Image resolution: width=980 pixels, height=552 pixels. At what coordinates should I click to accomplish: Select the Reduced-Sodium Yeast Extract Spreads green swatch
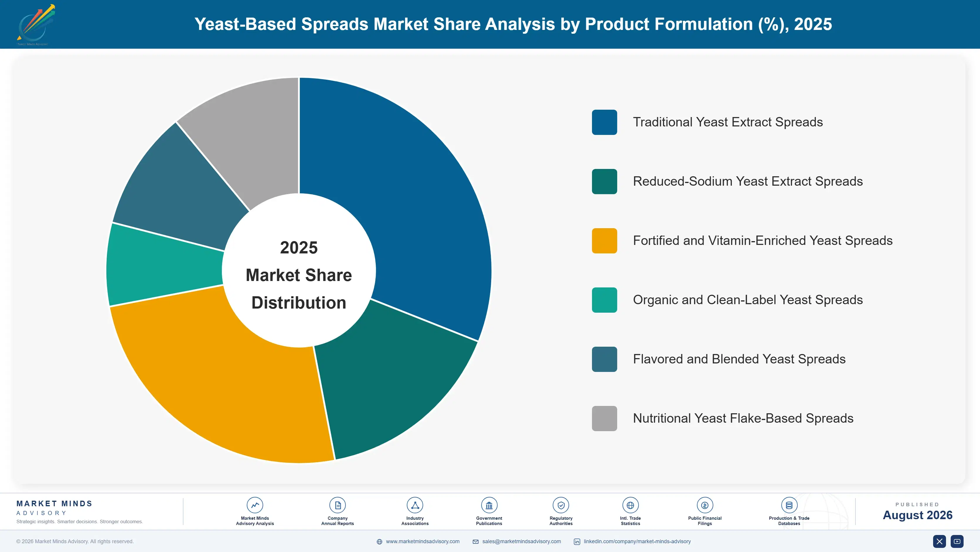pos(605,182)
